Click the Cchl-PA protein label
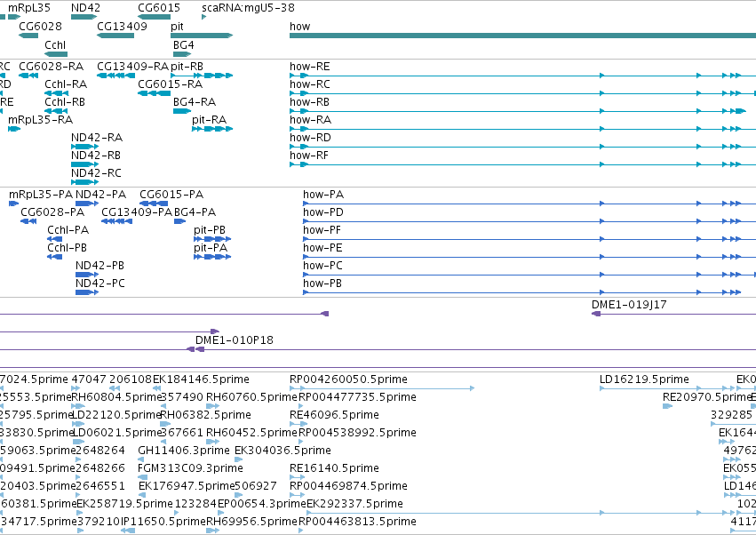The image size is (756, 535). click(68, 230)
